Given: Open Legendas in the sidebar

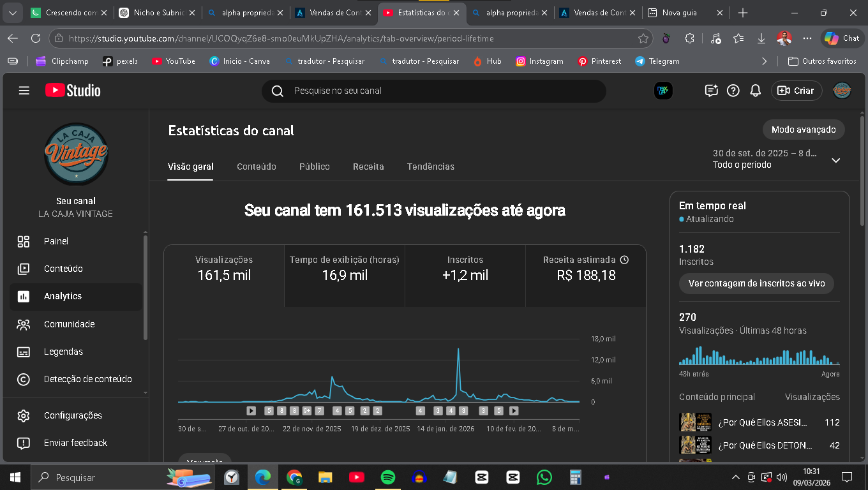Looking at the screenshot, I should pyautogui.click(x=76, y=352).
